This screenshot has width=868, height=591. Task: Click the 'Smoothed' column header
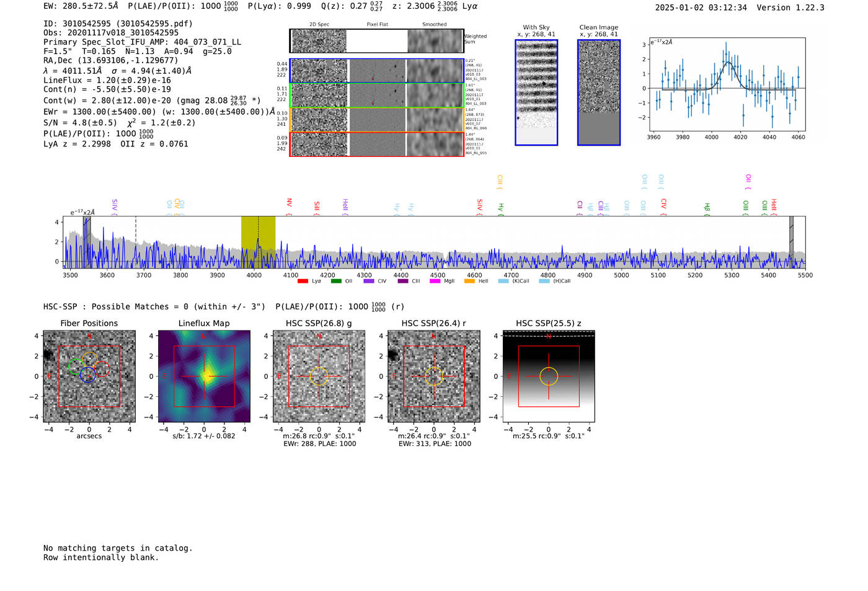tap(435, 25)
